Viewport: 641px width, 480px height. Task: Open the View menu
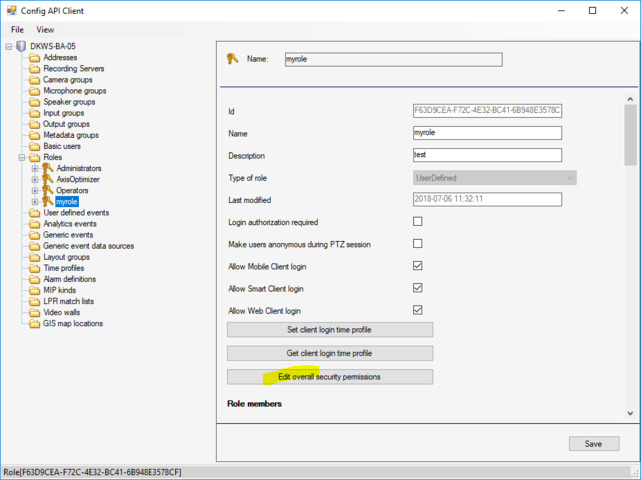click(46, 30)
